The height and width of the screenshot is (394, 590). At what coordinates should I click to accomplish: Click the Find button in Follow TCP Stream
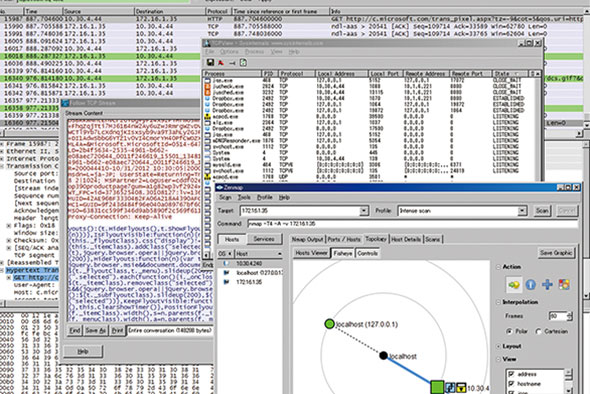pos(75,330)
